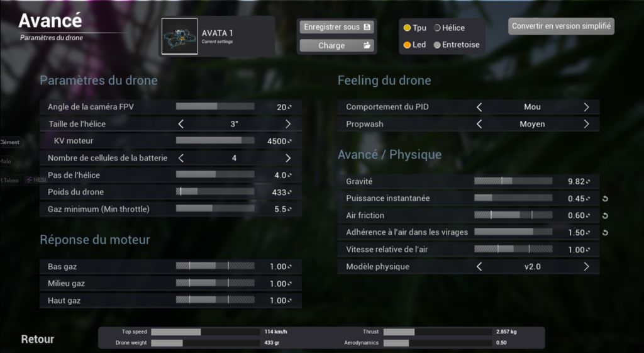Reset Air friction using the circular arrow icon
The height and width of the screenshot is (353, 644).
[605, 216]
